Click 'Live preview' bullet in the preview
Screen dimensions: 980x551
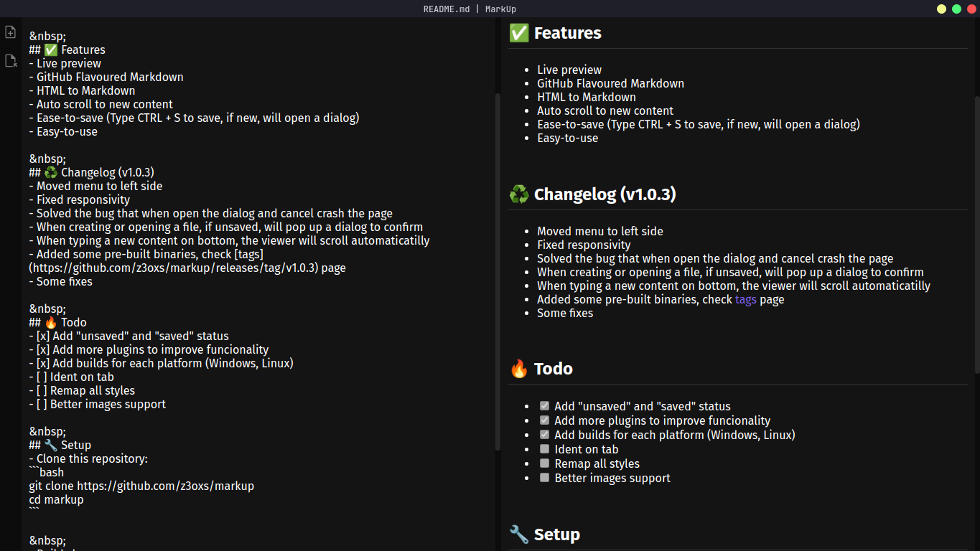(x=569, y=70)
